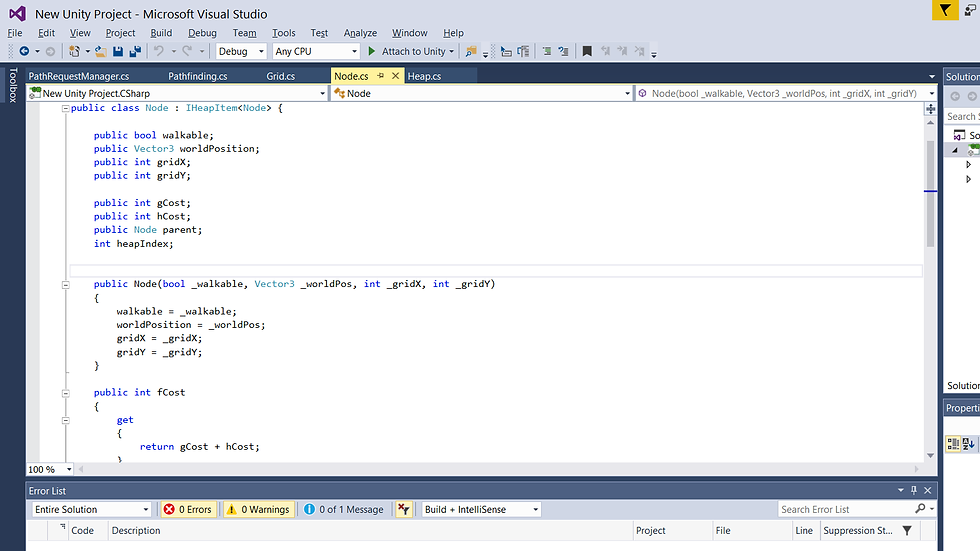Image resolution: width=980 pixels, height=551 pixels.
Task: Click the Uncomment selected lines icon
Action: 563,51
